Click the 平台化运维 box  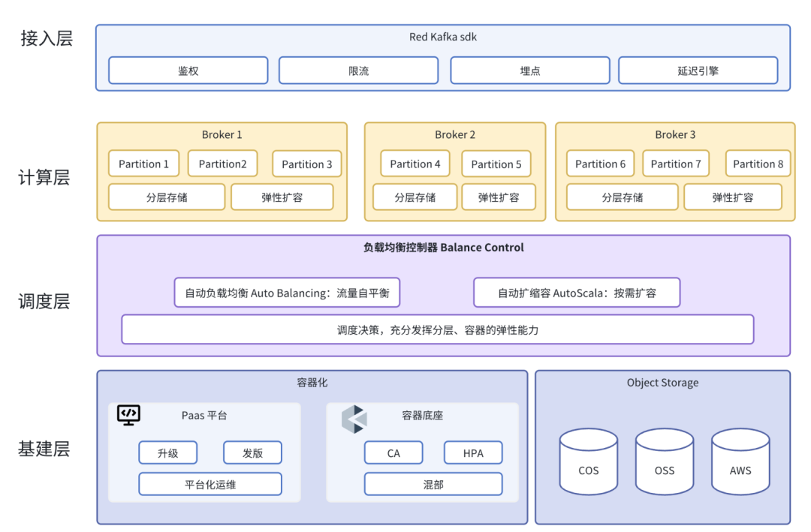pos(210,485)
